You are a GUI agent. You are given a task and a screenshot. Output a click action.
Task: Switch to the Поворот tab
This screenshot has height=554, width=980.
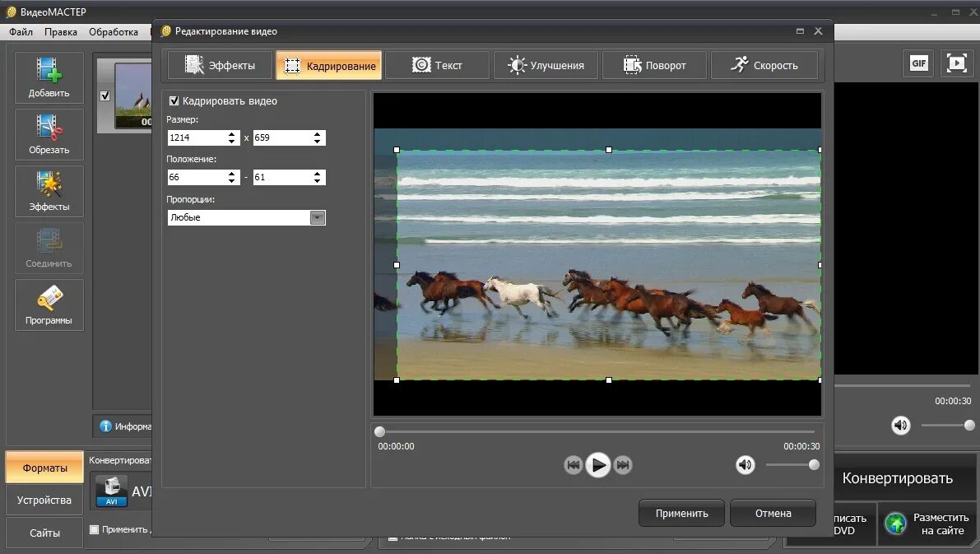(654, 65)
